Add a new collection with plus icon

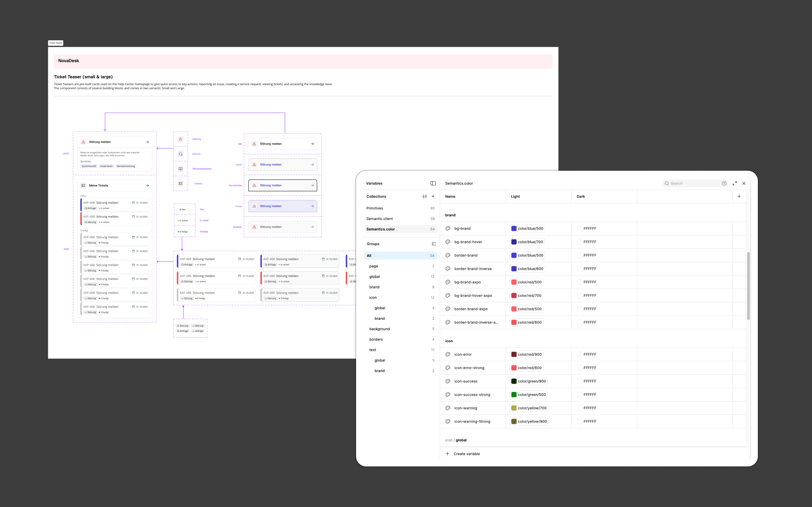433,197
